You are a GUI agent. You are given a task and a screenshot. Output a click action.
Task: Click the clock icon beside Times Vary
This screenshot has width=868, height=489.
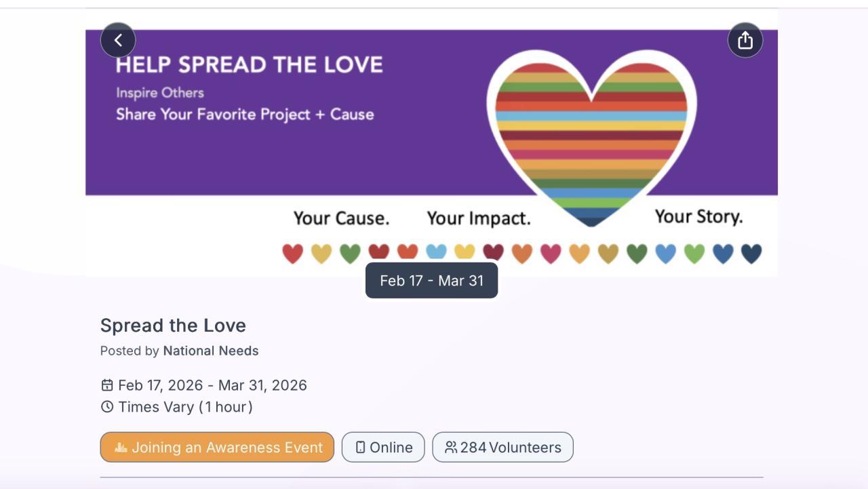tap(107, 407)
